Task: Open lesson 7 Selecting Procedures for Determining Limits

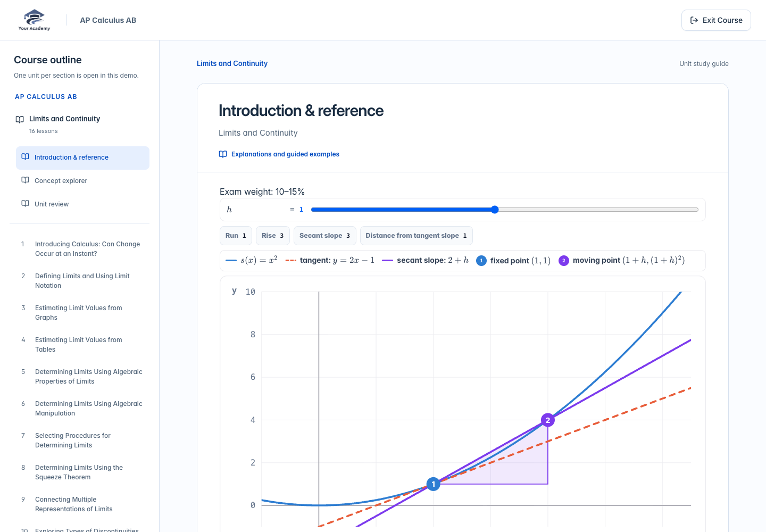Action: click(x=82, y=440)
